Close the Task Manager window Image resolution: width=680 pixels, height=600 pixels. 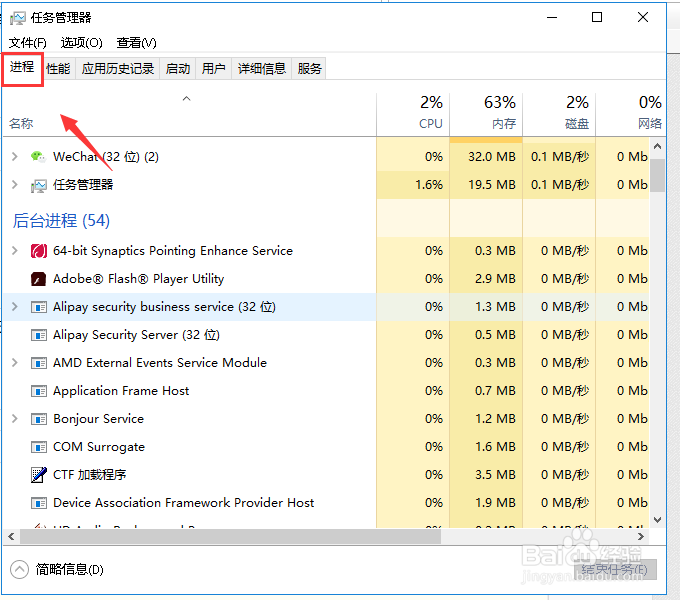[x=643, y=17]
